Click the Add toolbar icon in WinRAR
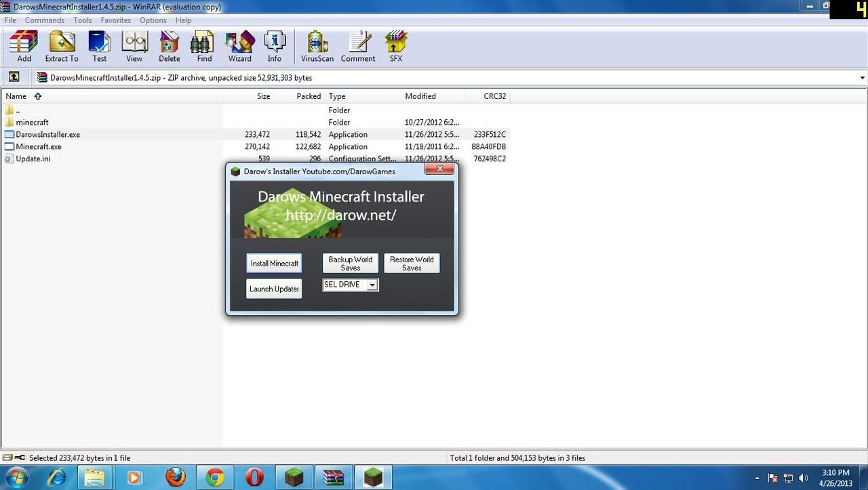Screen dimensions: 868x490 coord(24,46)
